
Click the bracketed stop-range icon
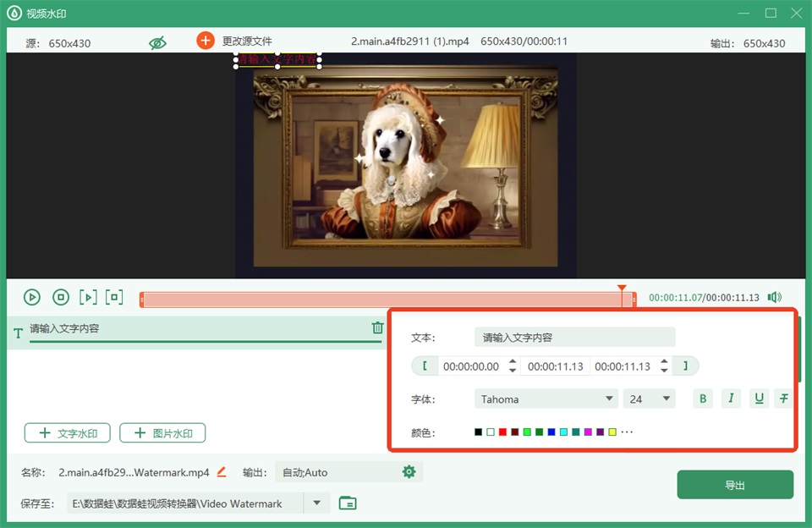pos(114,297)
